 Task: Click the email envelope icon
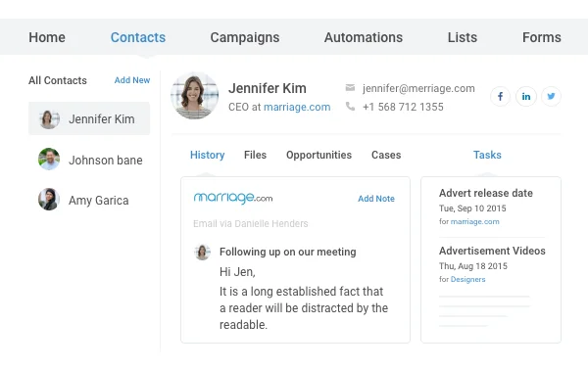click(350, 88)
